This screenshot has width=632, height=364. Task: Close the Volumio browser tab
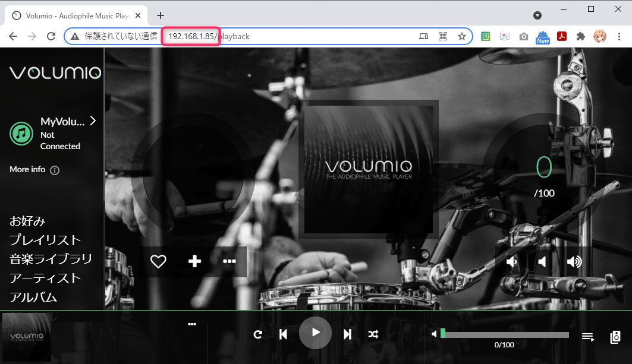pos(138,15)
